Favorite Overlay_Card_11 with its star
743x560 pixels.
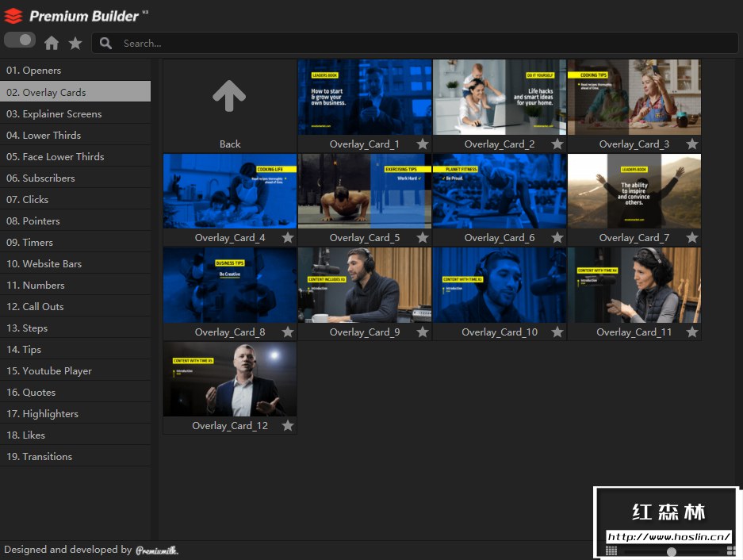(x=691, y=332)
